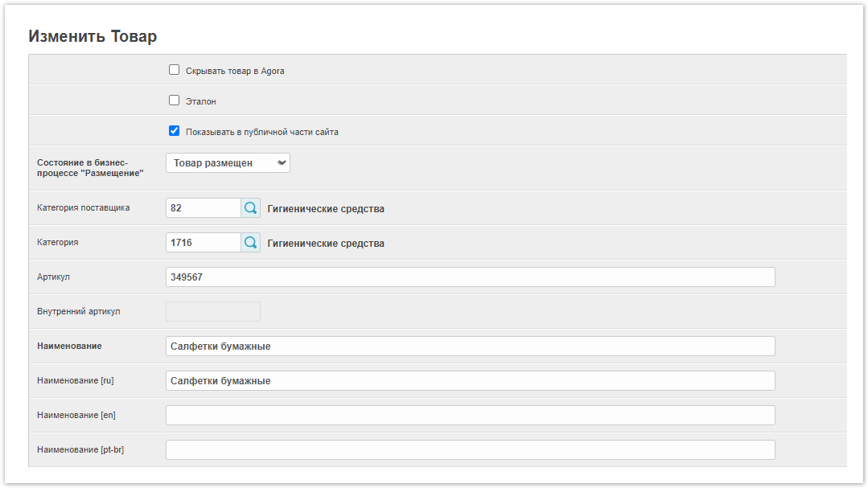Expand the 'Товар размещен' status dropdown
This screenshot has width=868, height=488.
(x=228, y=163)
